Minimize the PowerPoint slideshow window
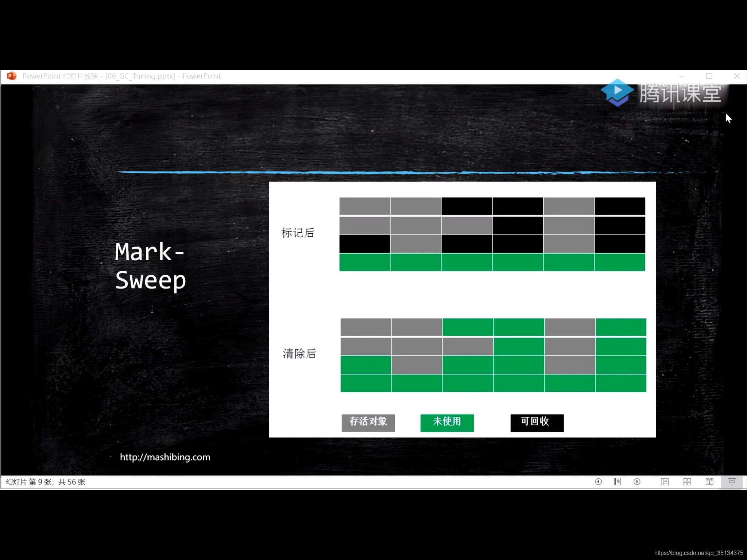This screenshot has height=560, width=747. 682,76
